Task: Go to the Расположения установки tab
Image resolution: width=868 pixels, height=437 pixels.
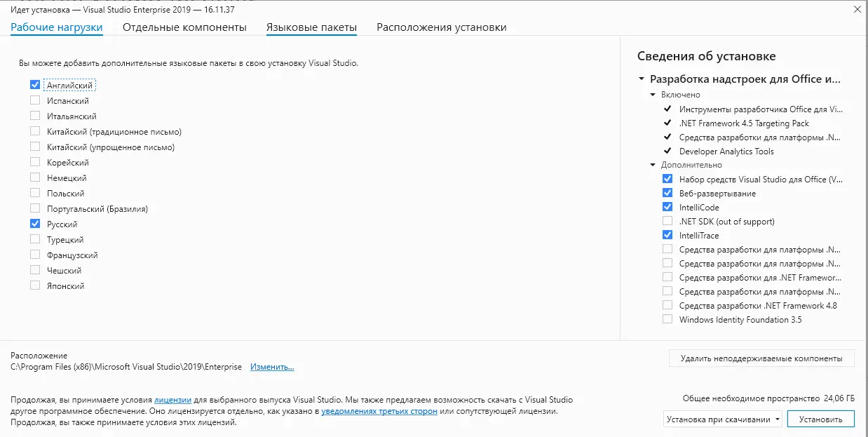Action: tap(441, 27)
